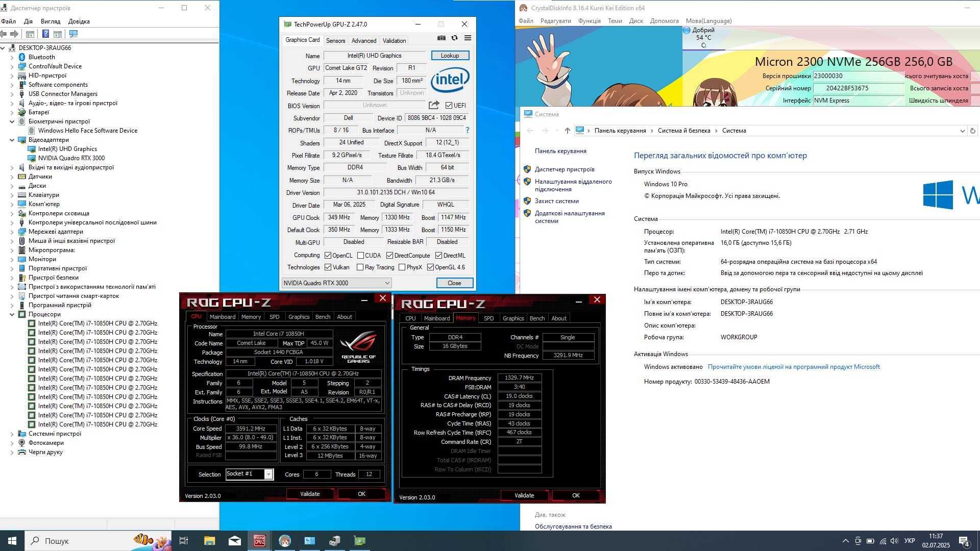This screenshot has width=980, height=551.
Task: Open the Start menu
Action: 12,541
